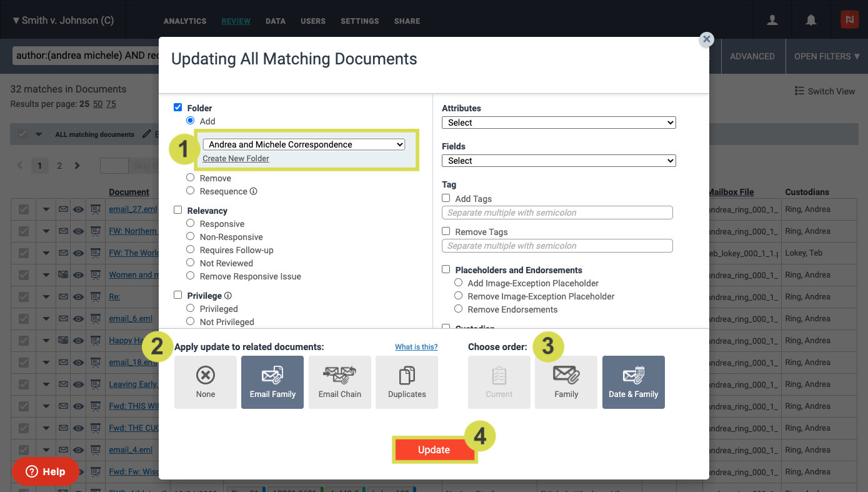Click the Remove Tags input field
The width and height of the screenshot is (868, 492).
click(557, 246)
